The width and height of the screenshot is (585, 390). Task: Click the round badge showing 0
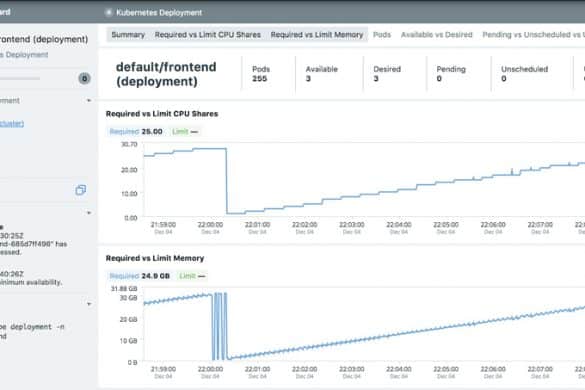[84, 78]
